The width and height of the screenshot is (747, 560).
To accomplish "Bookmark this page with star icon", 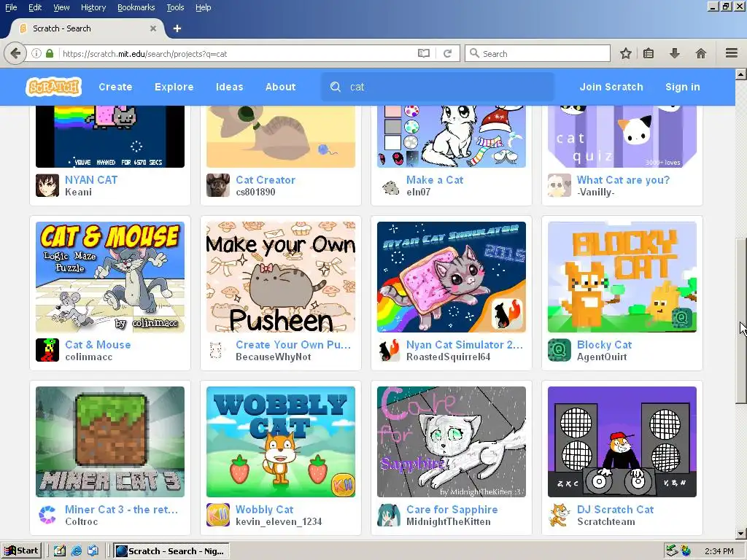I will 625,53.
